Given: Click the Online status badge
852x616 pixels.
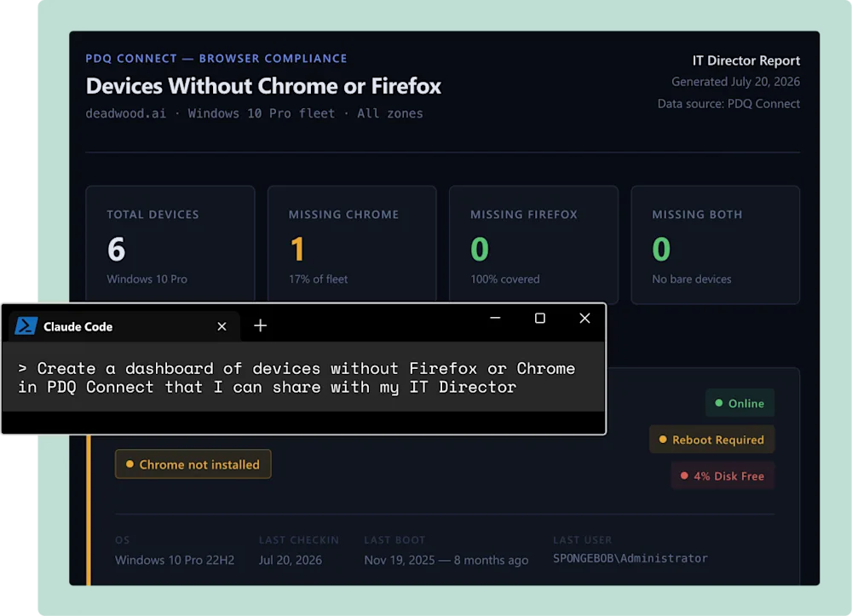Looking at the screenshot, I should click(x=740, y=403).
